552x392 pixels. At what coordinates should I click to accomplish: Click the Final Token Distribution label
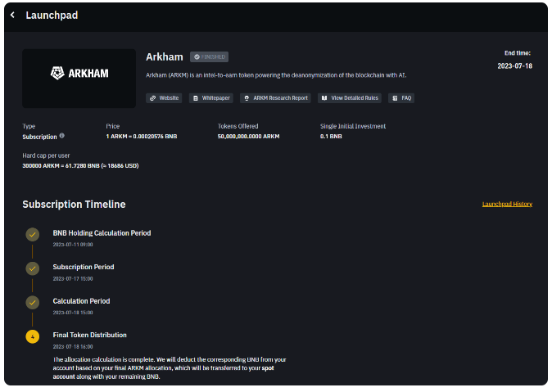(90, 335)
